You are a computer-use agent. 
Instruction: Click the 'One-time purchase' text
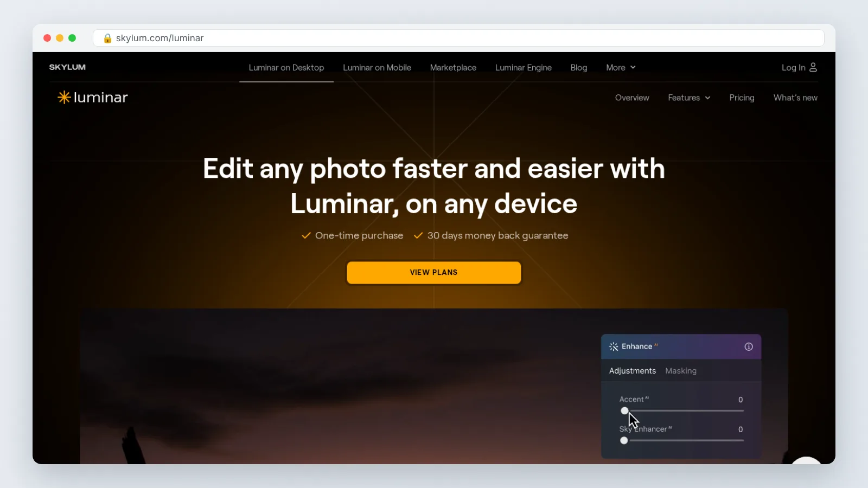359,236
